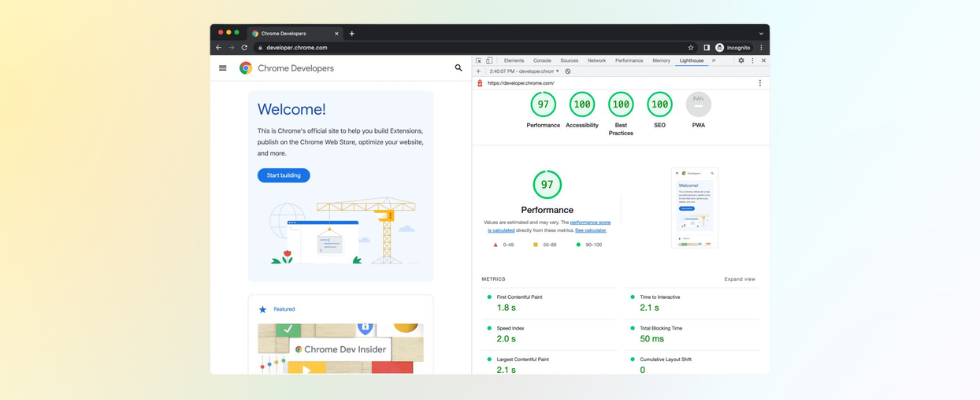The image size is (980, 400).
Task: Close the DevTools panel
Action: pos(763,61)
